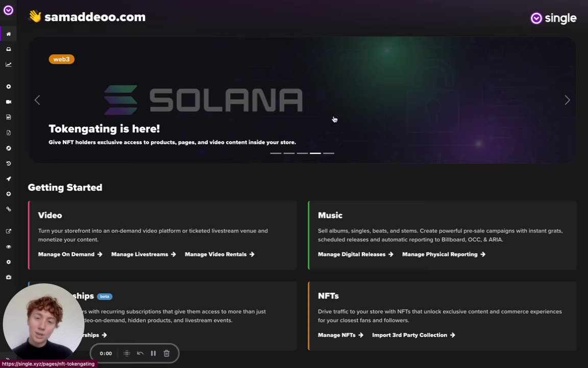The width and height of the screenshot is (588, 368).
Task: Open Manage On Demand link
Action: pos(70,254)
